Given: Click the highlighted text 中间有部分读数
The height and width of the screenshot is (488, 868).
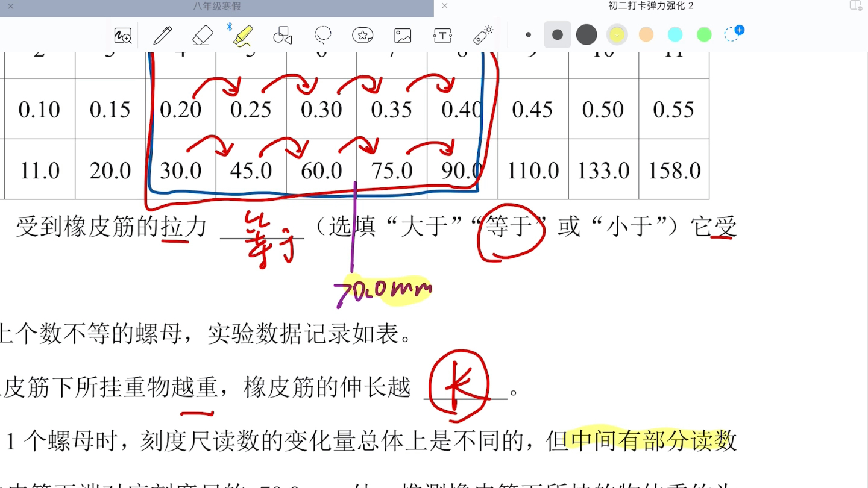Looking at the screenshot, I should (653, 440).
